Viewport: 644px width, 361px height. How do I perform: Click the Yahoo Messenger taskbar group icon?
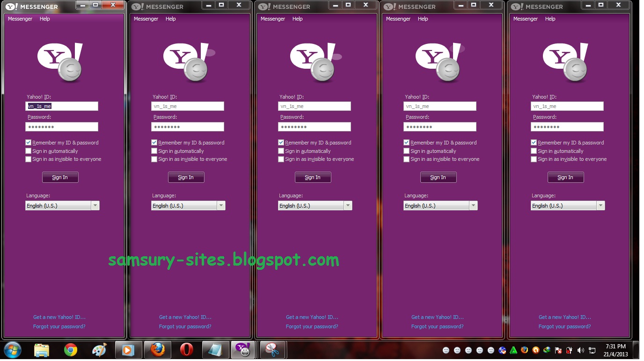[x=243, y=350]
